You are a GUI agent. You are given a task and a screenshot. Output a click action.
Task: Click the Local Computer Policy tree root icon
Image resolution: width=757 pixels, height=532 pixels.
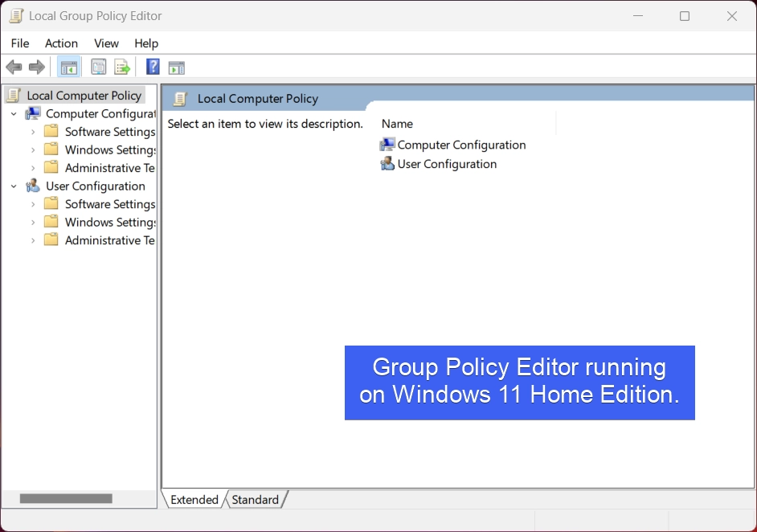point(14,95)
